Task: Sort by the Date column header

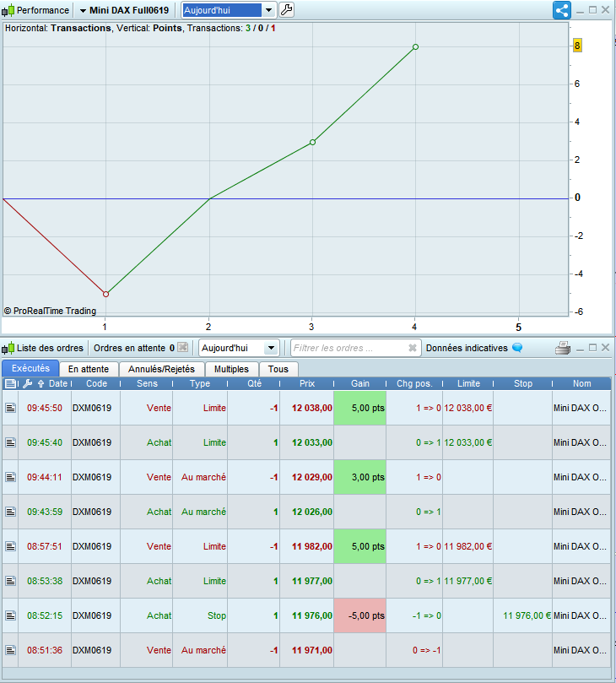Action: tap(58, 384)
